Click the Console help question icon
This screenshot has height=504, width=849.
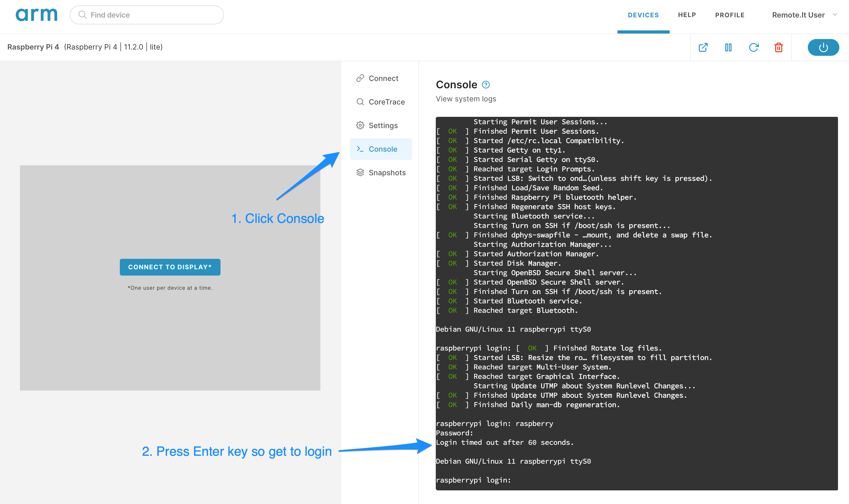tap(486, 85)
